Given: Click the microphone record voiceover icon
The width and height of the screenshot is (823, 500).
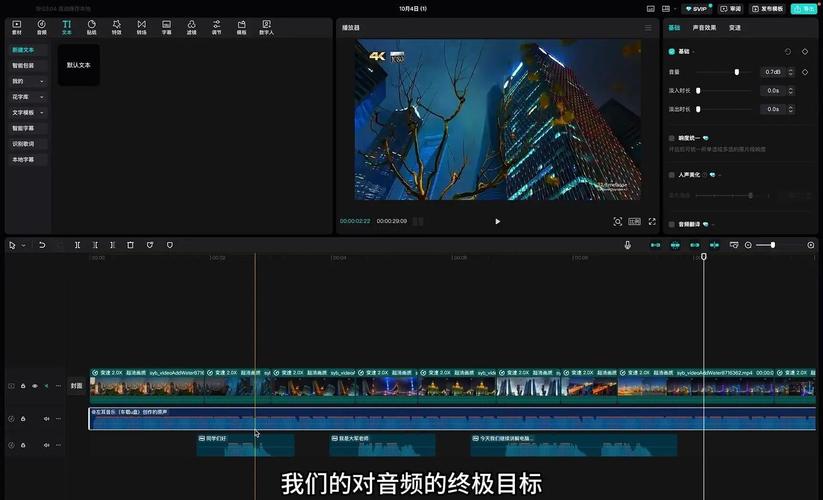Looking at the screenshot, I should pos(628,245).
